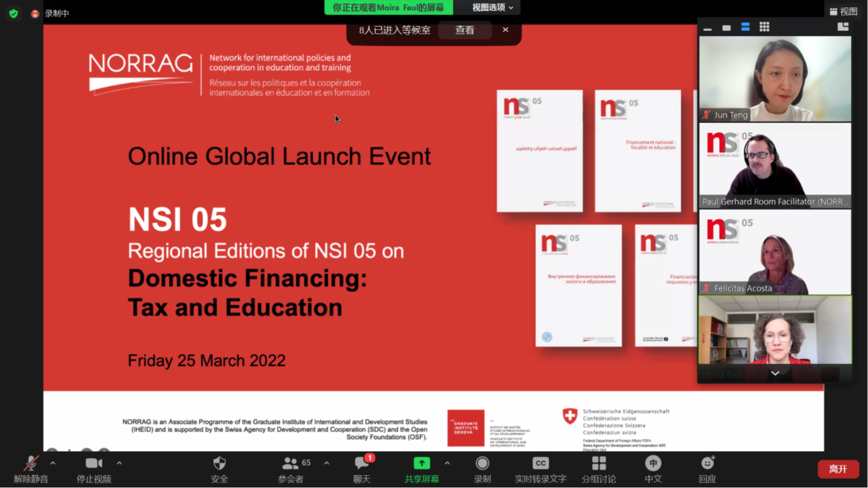The height and width of the screenshot is (488, 868).
Task: Open the Reactions (回应) smiley icon
Action: pyautogui.click(x=707, y=463)
